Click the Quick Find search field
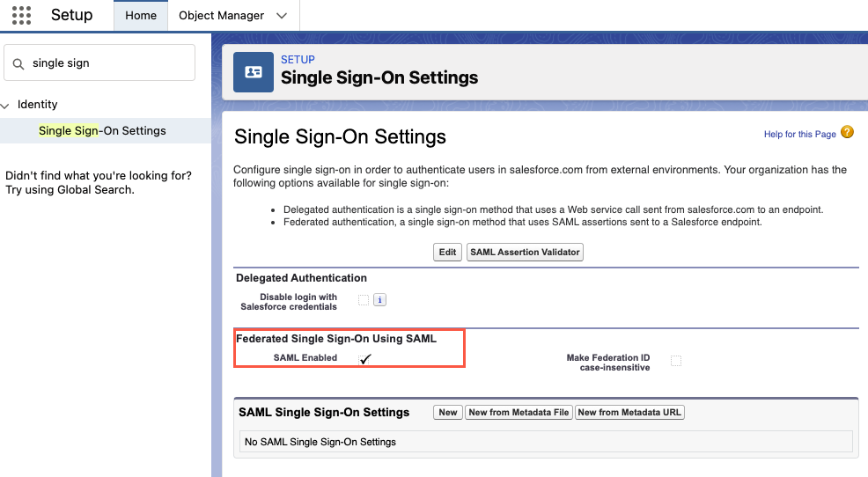The image size is (868, 477). (x=99, y=63)
